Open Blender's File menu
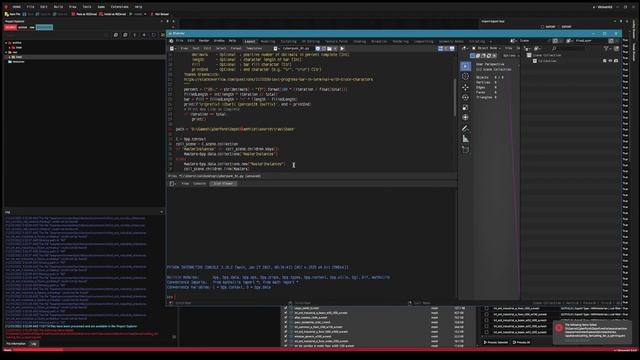Image resolution: width=640 pixels, height=360 pixels. click(x=180, y=41)
